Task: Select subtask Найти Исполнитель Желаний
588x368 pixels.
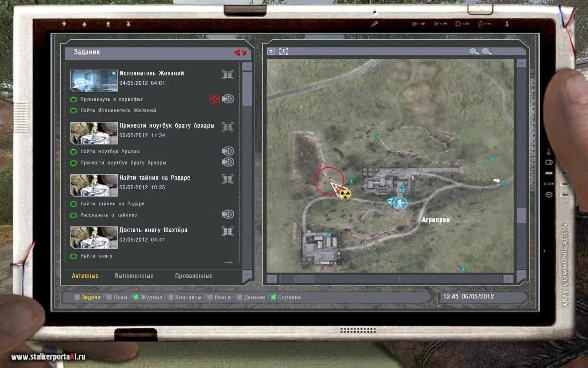Action: click(118, 111)
